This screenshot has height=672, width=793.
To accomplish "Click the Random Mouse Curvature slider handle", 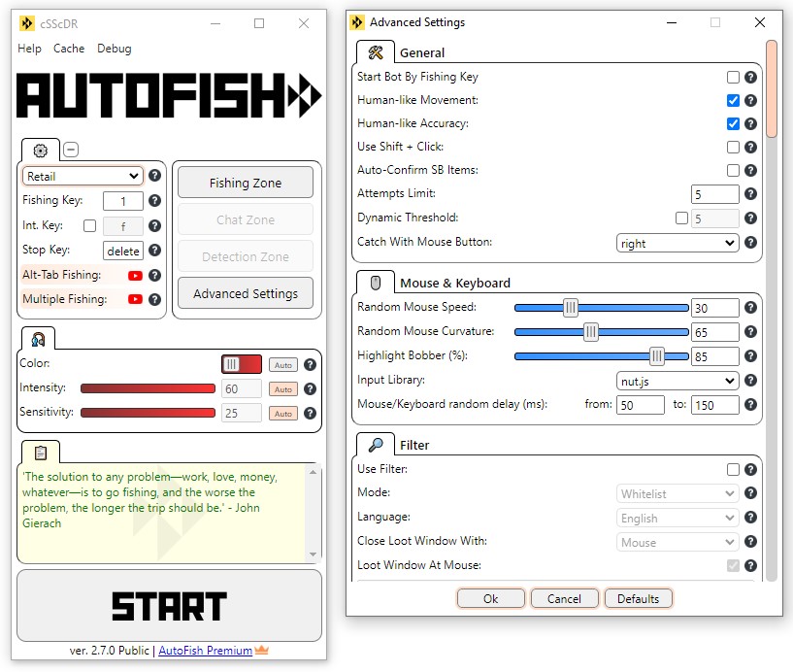I will tap(590, 332).
